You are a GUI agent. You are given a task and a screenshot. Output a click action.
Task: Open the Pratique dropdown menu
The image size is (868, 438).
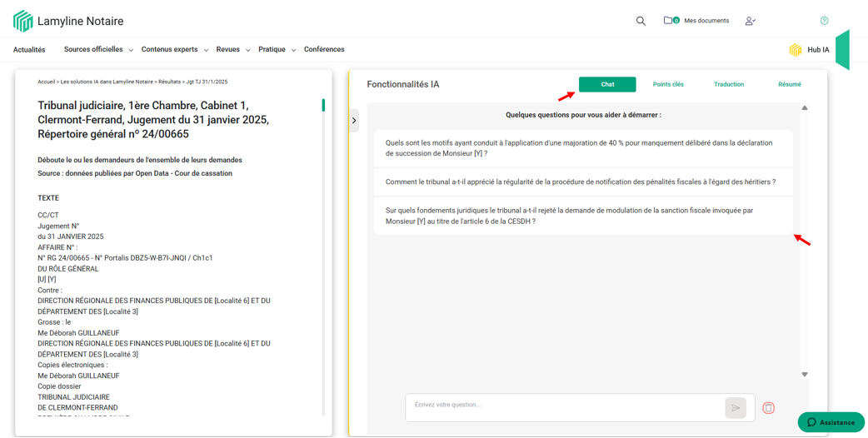[277, 50]
